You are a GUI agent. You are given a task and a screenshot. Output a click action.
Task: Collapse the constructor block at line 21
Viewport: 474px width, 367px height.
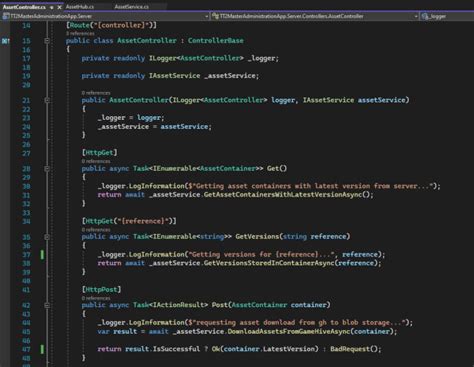47,100
